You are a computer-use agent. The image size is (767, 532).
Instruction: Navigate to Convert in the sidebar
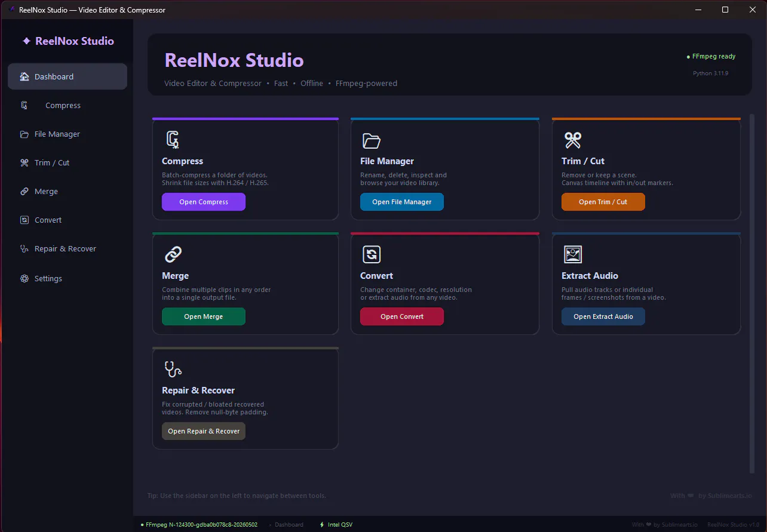pos(68,220)
